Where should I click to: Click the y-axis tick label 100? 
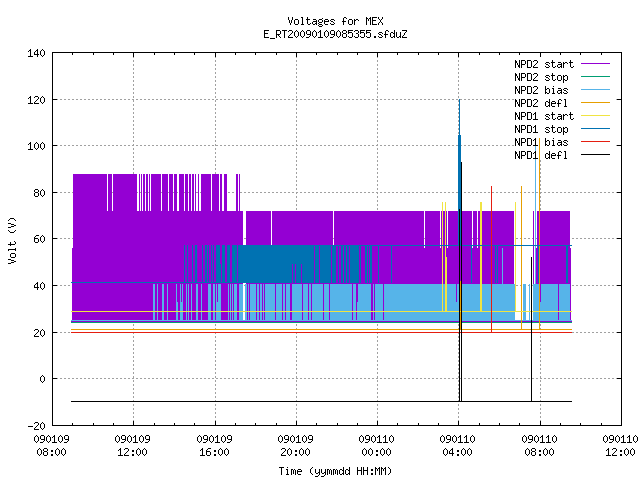(36, 146)
